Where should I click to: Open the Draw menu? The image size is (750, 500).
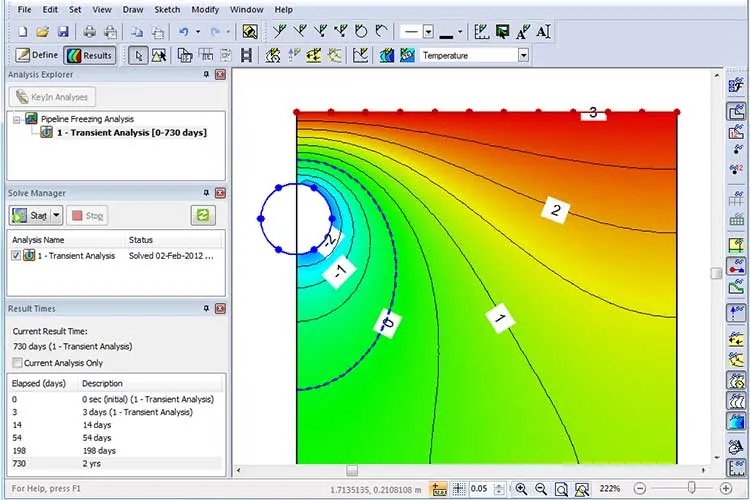(x=132, y=10)
